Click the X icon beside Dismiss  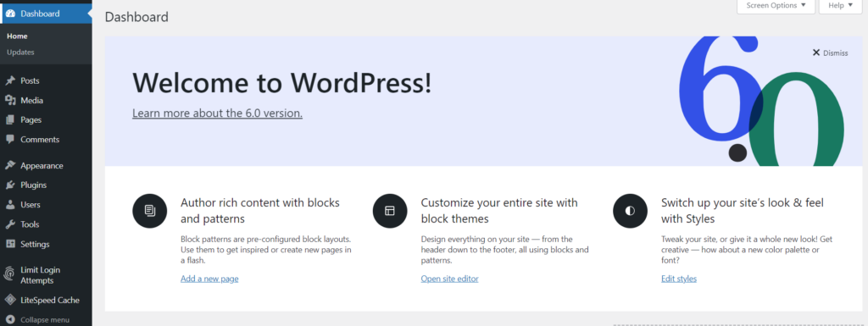coord(816,52)
